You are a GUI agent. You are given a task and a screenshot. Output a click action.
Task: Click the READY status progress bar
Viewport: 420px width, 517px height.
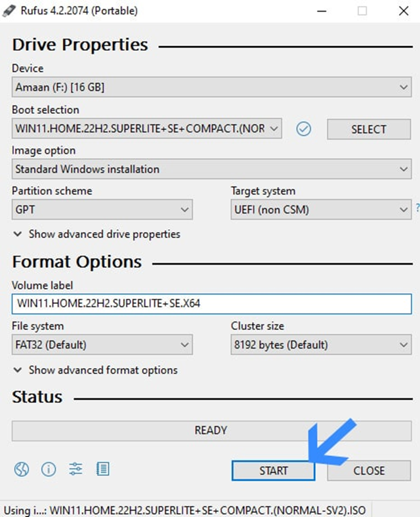pos(212,430)
